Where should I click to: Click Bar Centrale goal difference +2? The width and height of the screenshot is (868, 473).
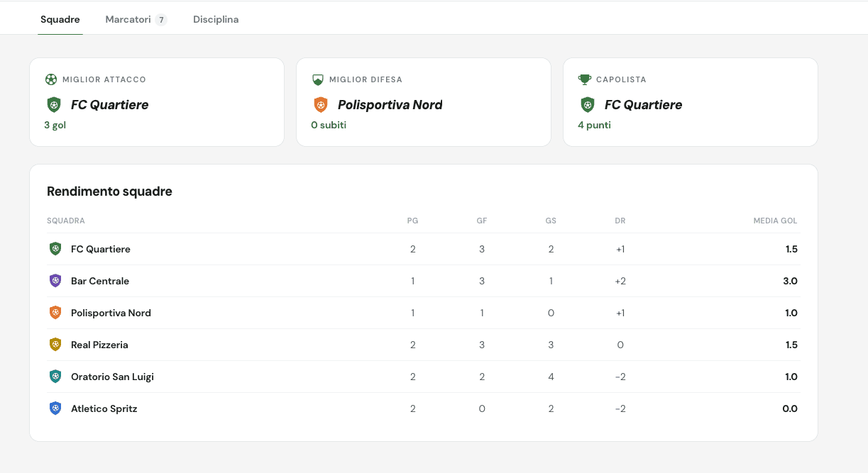coord(620,281)
